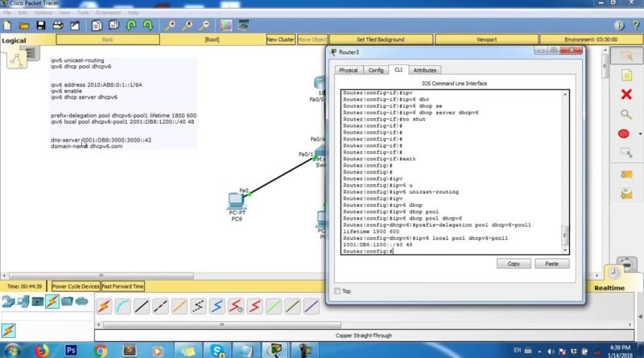Screen dimensions: 644x358
Task: Choose the light green octal cable
Action: pyautogui.click(x=274, y=307)
